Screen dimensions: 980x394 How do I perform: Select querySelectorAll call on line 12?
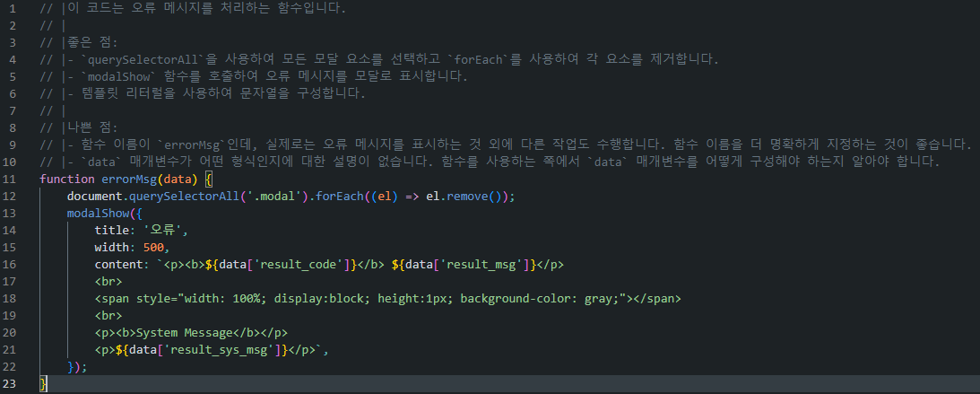coord(184,197)
